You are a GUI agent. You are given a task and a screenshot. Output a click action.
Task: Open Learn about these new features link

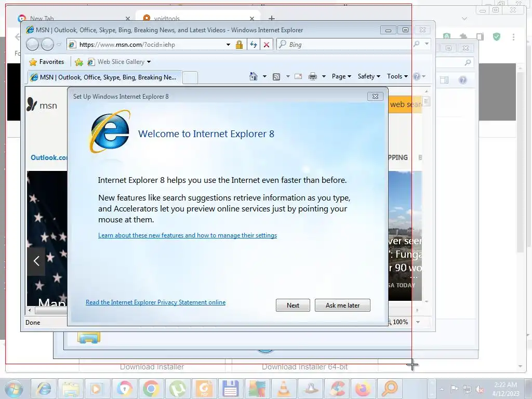point(188,235)
